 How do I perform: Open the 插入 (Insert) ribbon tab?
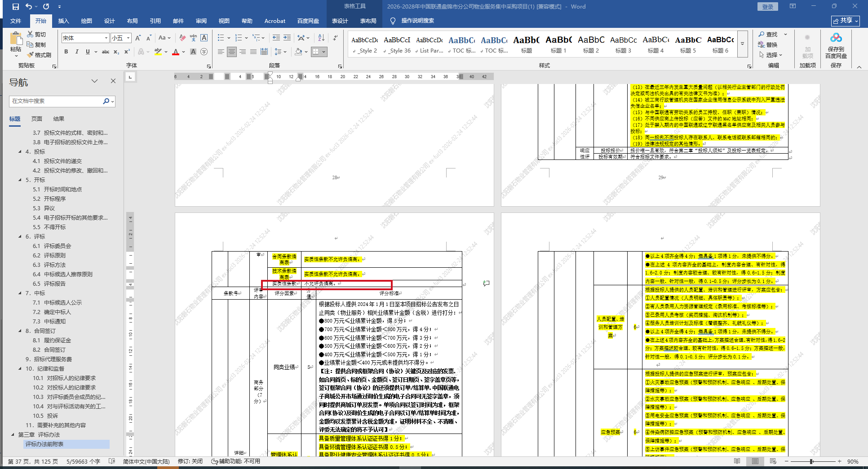click(x=63, y=21)
